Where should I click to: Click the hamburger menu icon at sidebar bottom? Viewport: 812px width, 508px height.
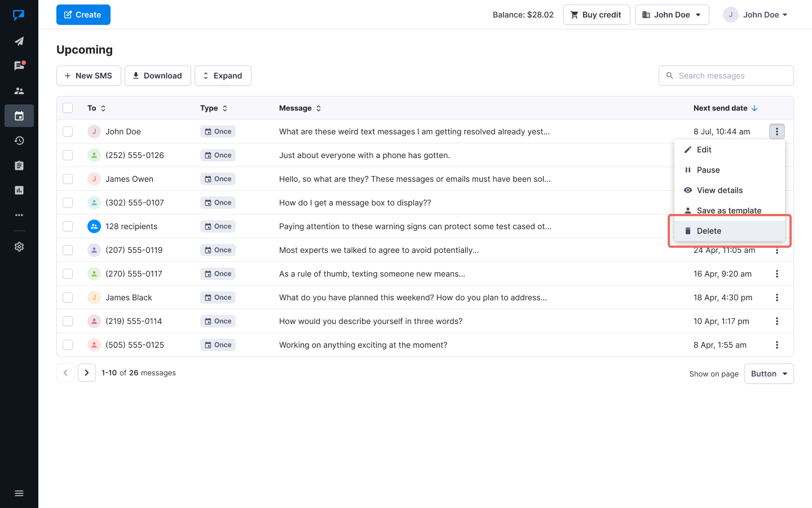pyautogui.click(x=19, y=493)
